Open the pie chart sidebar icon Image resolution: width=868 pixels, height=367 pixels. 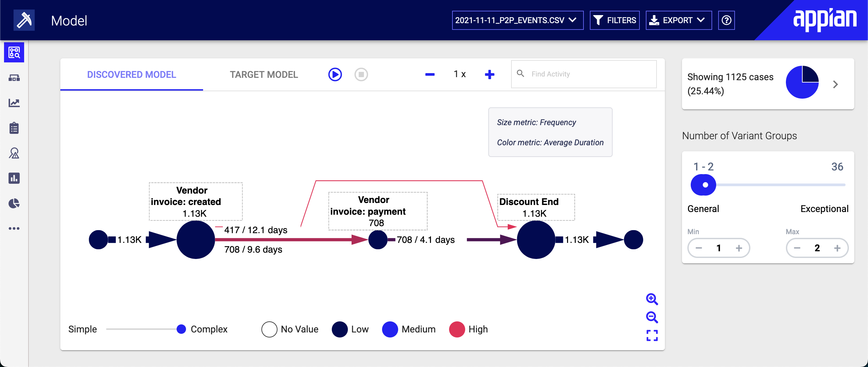[14, 203]
